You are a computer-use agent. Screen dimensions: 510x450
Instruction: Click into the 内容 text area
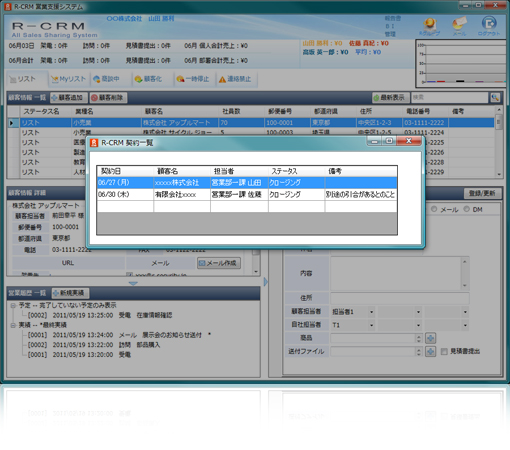click(x=396, y=273)
